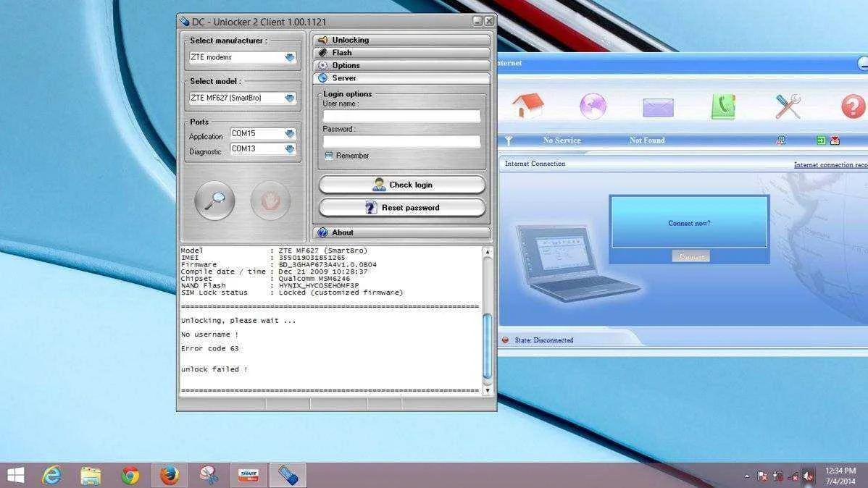
Task: Open Google Chrome from the taskbar
Action: point(130,475)
